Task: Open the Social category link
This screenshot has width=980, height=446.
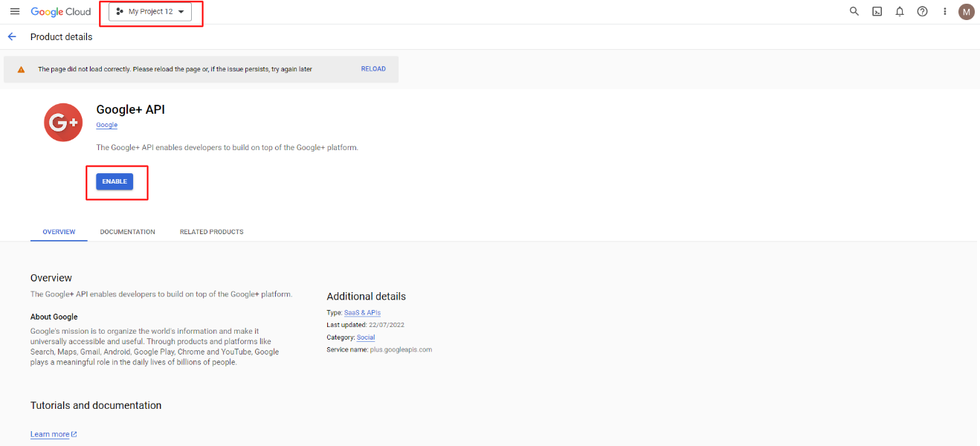Action: [x=366, y=337]
